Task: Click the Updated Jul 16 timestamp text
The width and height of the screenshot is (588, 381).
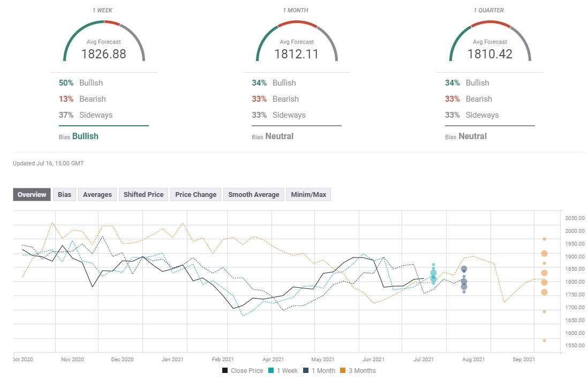Action: click(47, 163)
